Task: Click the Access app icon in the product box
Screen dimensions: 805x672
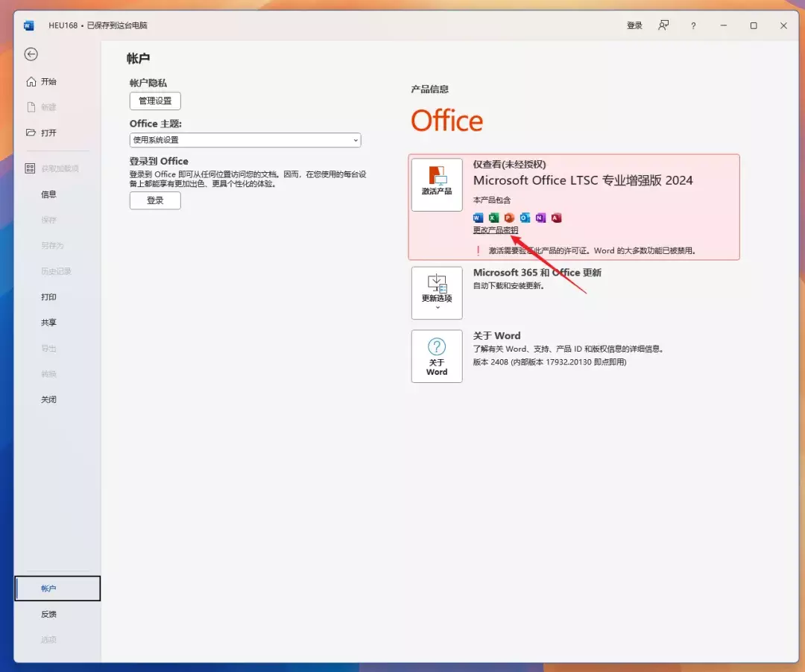Action: pyautogui.click(x=556, y=218)
